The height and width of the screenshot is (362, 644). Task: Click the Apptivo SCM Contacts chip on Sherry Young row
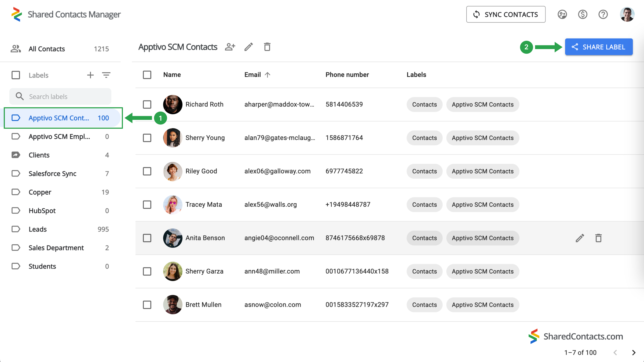click(x=483, y=138)
